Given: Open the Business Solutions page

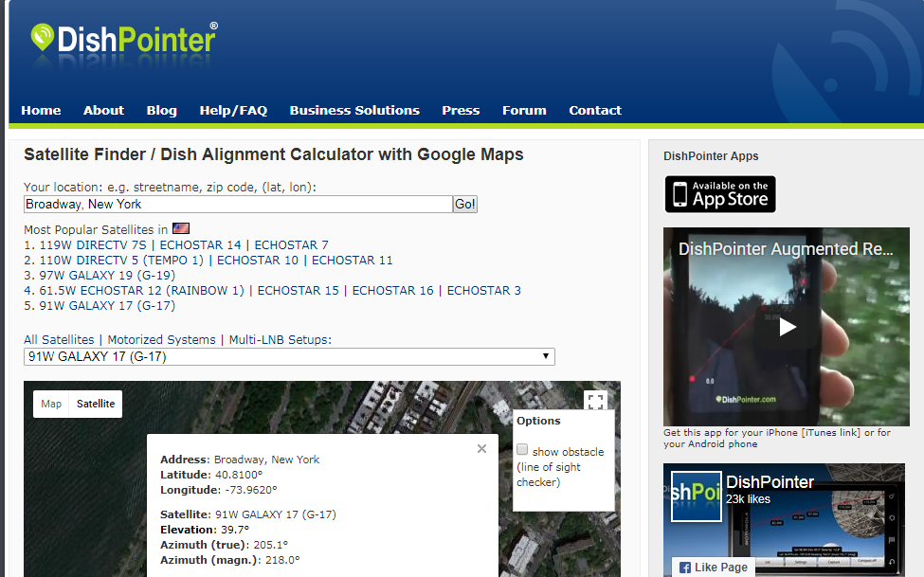Looking at the screenshot, I should [354, 110].
